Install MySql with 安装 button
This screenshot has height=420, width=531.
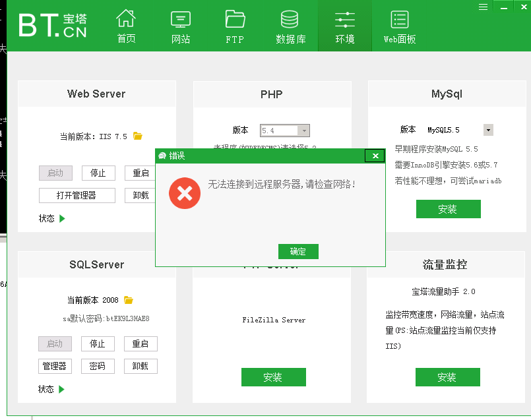448,209
